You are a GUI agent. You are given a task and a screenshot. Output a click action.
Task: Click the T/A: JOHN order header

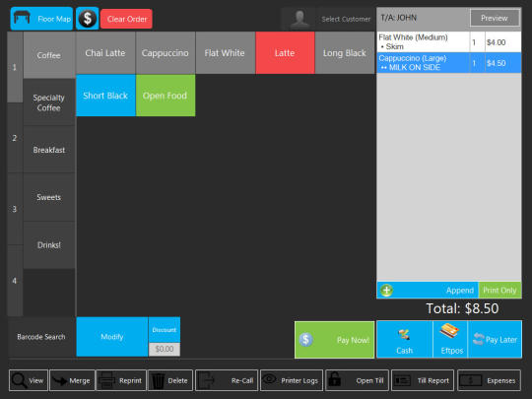coord(398,18)
